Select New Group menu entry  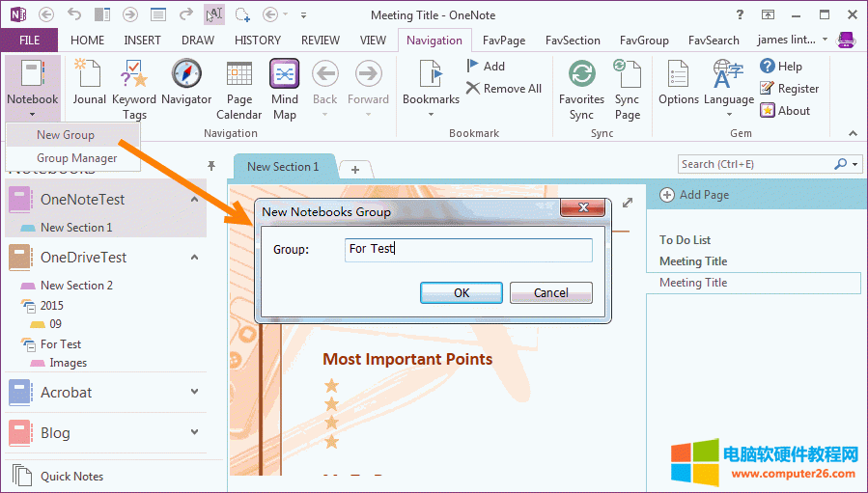[x=72, y=135]
